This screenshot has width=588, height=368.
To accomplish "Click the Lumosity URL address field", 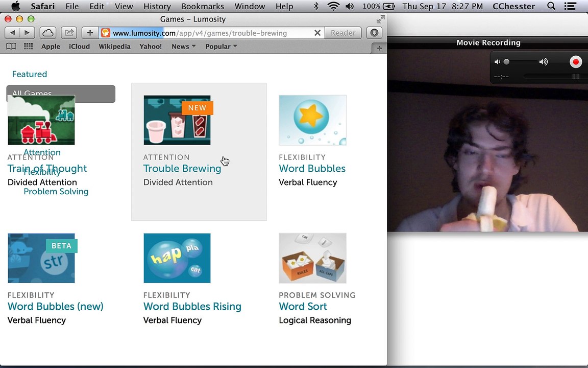I will 212,33.
